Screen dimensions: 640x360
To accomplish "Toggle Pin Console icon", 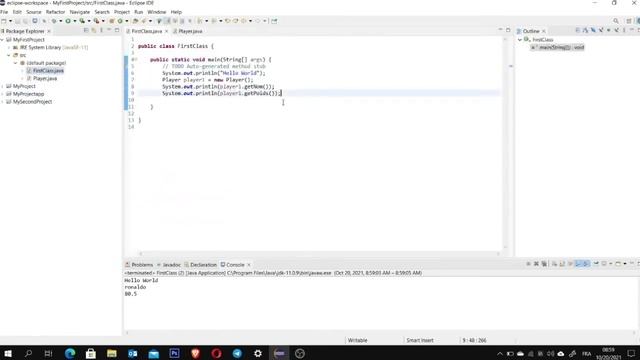I will [596, 264].
